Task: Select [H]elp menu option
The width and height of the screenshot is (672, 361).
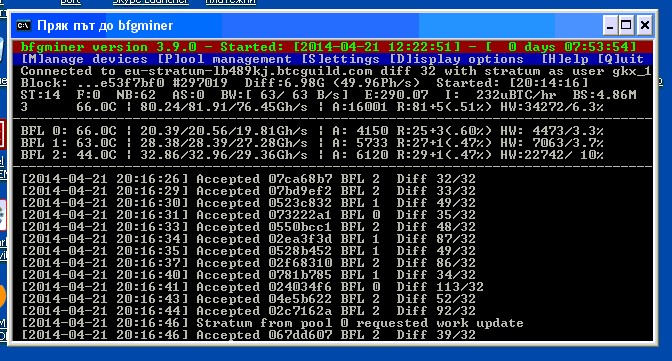Action: click(565, 59)
